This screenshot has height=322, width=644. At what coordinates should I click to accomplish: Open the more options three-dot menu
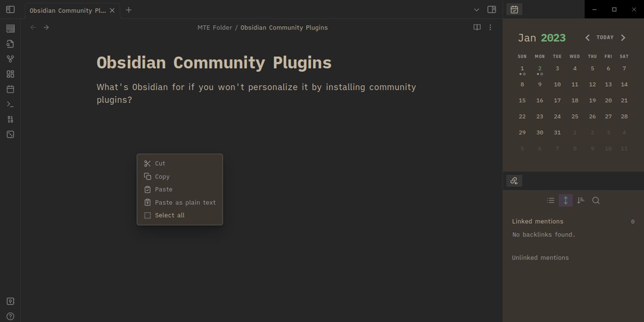click(490, 27)
